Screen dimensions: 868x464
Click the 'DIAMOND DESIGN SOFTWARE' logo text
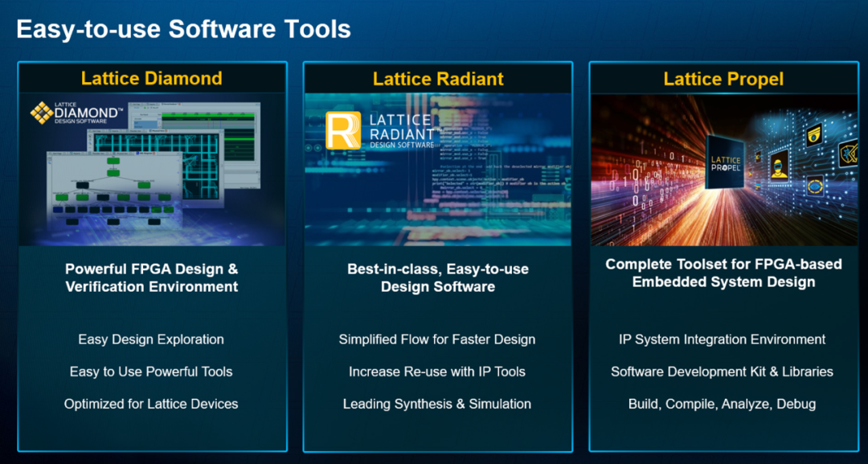[89, 113]
